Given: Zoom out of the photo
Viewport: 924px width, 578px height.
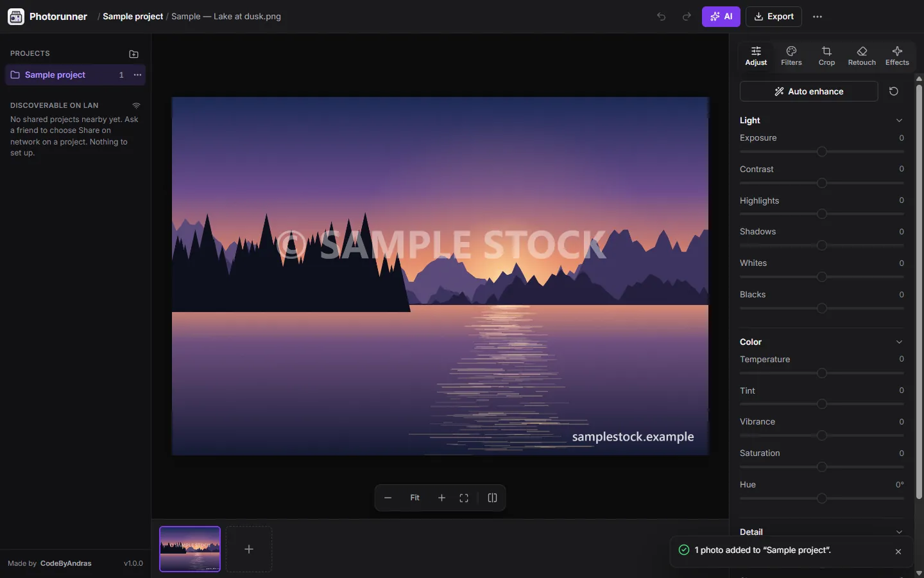Looking at the screenshot, I should point(388,498).
